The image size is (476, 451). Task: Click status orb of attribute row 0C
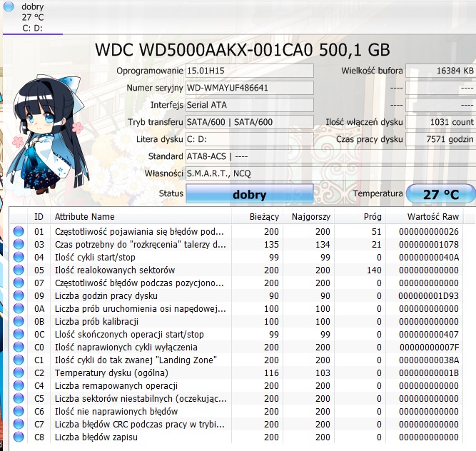(x=19, y=334)
